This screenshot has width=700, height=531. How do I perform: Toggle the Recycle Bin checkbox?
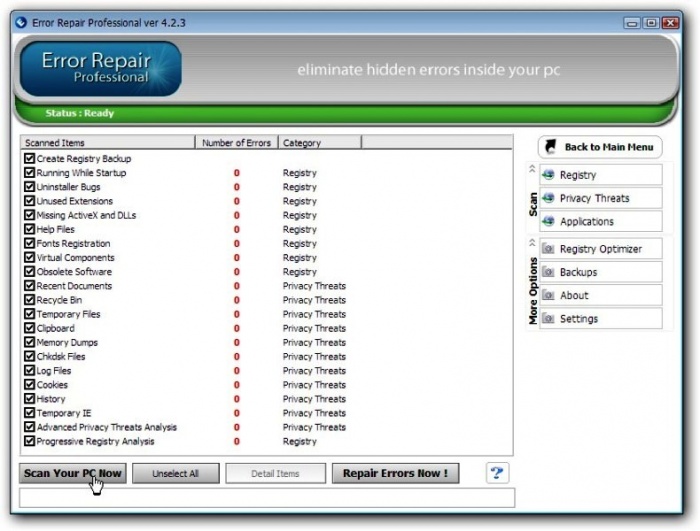pyautogui.click(x=29, y=300)
